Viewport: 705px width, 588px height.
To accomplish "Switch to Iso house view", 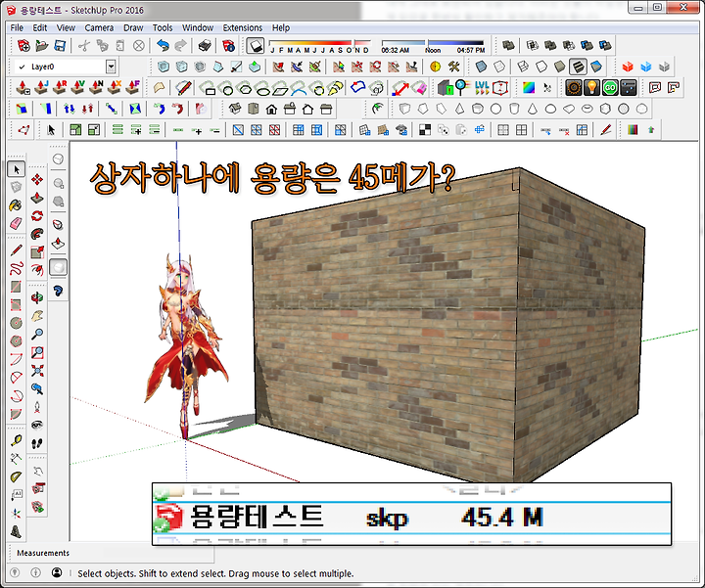I will coord(235,109).
